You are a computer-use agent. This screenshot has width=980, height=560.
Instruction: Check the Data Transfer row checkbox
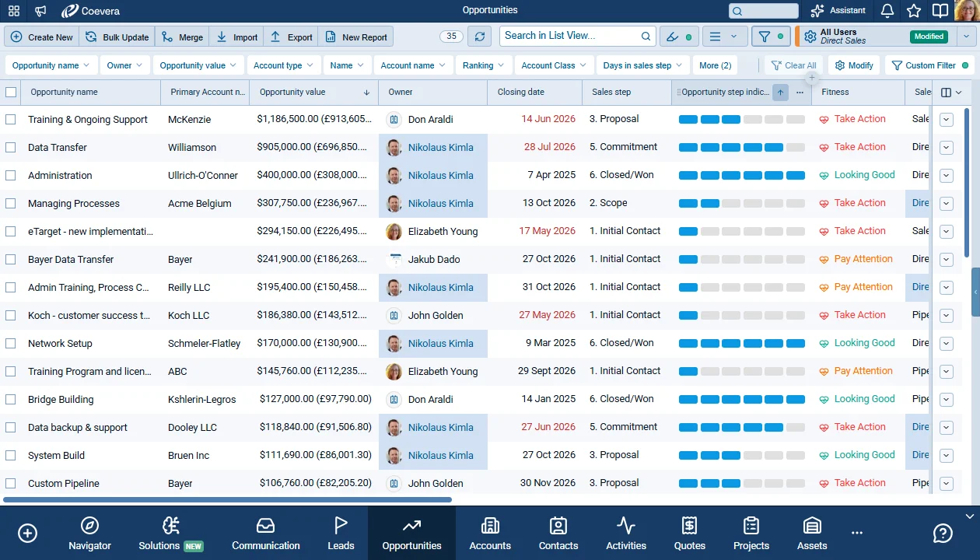[x=11, y=148]
